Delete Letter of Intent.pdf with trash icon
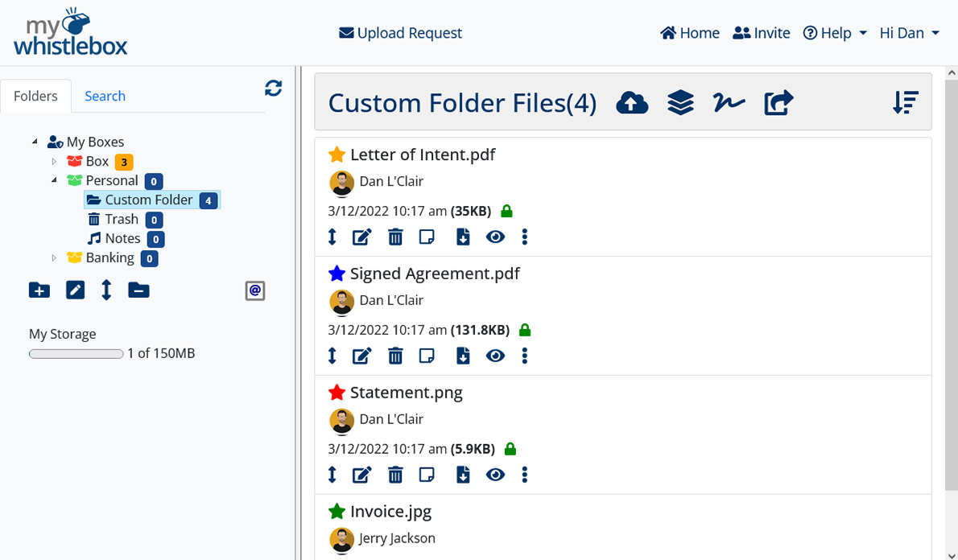The image size is (958, 560). 395,237
